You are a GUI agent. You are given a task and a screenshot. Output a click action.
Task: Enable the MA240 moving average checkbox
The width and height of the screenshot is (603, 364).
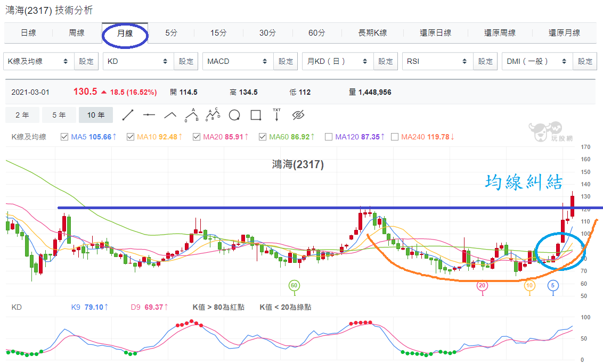click(395, 137)
